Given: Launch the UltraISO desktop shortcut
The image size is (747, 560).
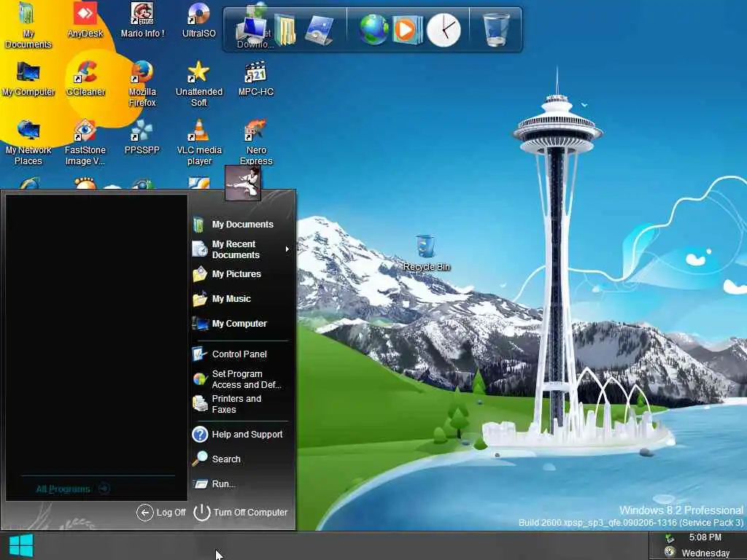Looking at the screenshot, I should 198,20.
